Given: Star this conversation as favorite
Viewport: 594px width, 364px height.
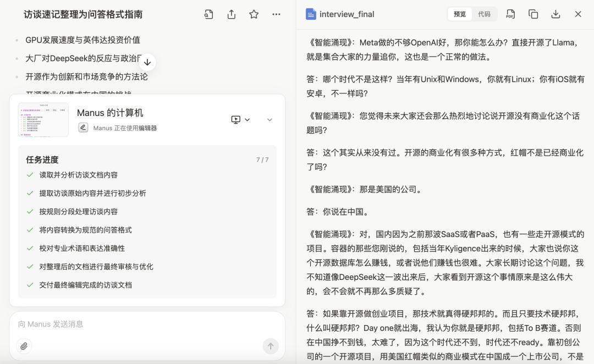Looking at the screenshot, I should pos(254,14).
